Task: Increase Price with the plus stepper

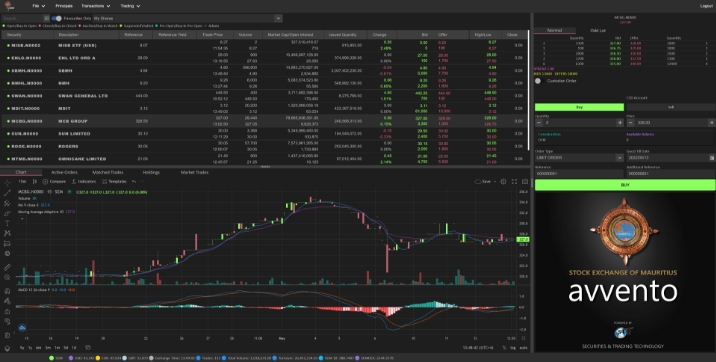Action: [711, 123]
